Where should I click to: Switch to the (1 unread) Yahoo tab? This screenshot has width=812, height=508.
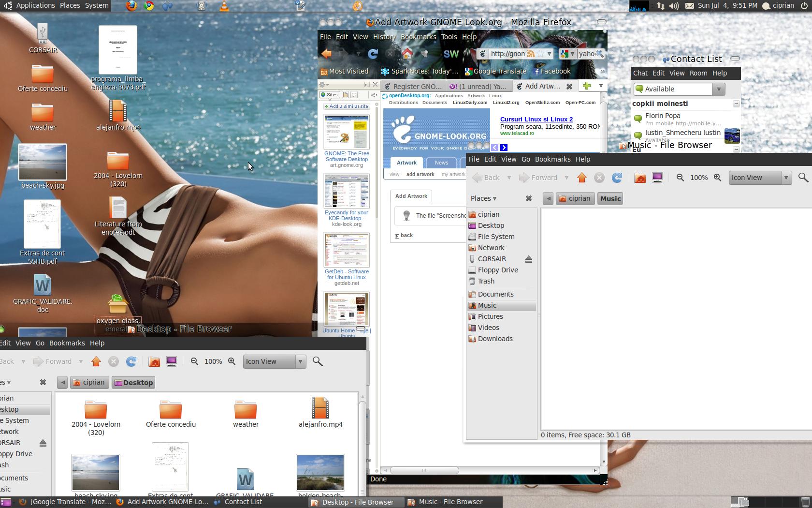tap(478, 87)
